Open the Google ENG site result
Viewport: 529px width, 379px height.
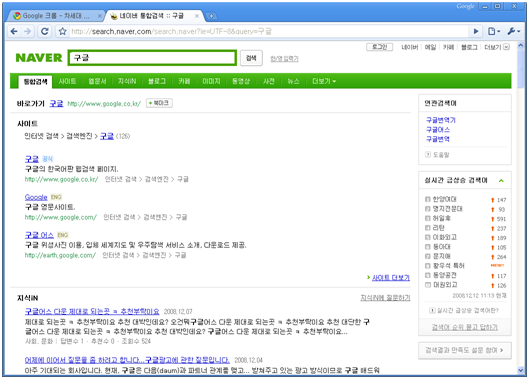pos(36,197)
